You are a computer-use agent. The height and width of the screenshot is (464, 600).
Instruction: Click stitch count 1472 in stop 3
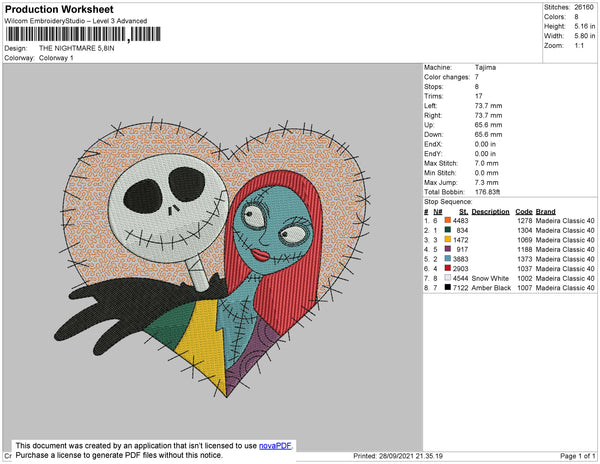click(x=460, y=240)
